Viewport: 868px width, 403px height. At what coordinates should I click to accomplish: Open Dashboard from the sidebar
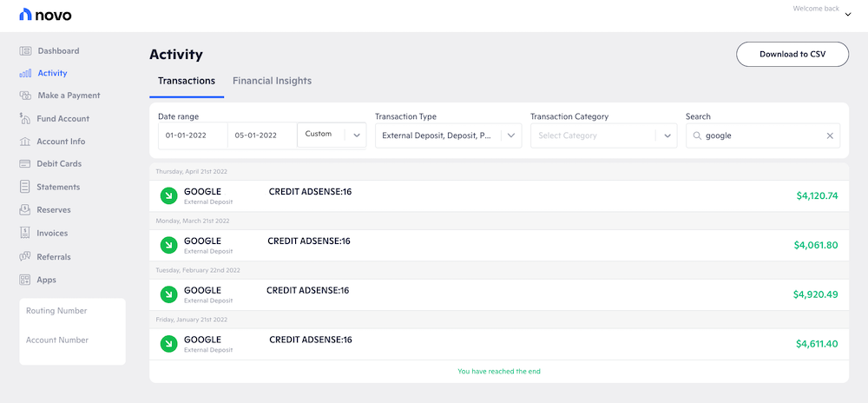[x=58, y=51]
